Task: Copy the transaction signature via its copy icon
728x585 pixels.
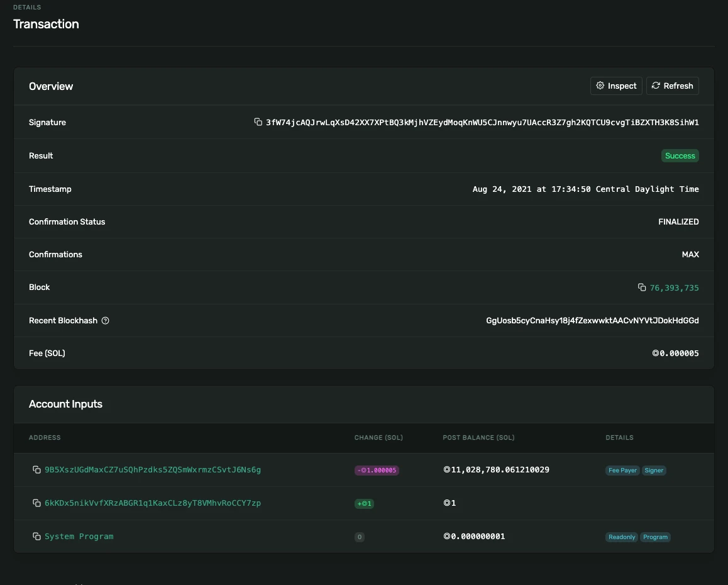Action: (x=258, y=122)
